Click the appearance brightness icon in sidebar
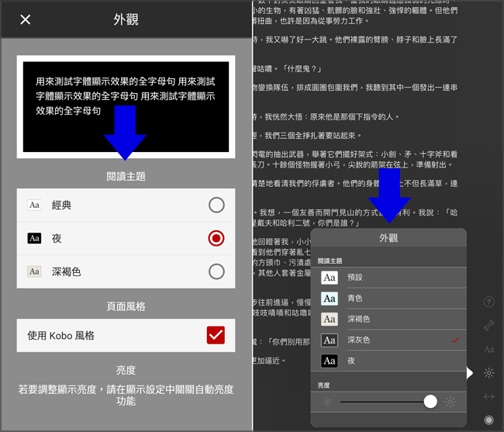The height and width of the screenshot is (432, 504). tap(489, 373)
